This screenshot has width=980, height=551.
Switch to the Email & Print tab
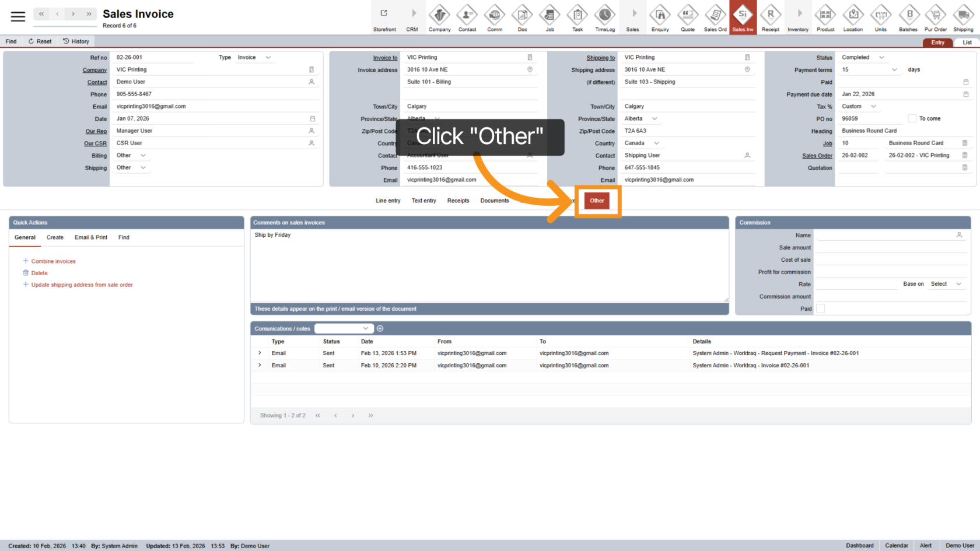point(91,237)
